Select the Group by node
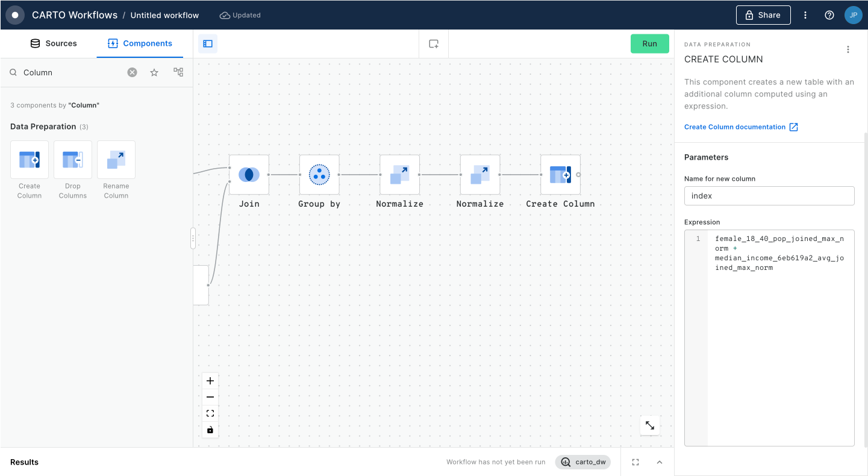Screen dimensions: 868x476 point(319,175)
